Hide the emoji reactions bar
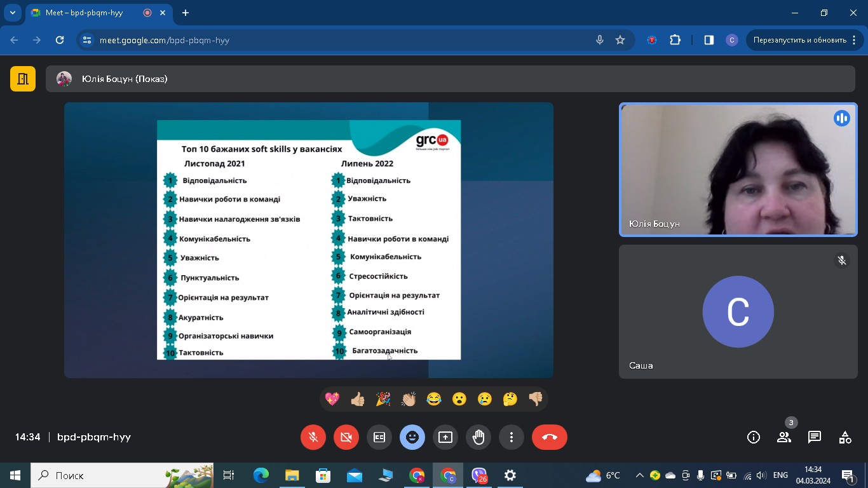Viewport: 868px width, 488px height. 412,437
